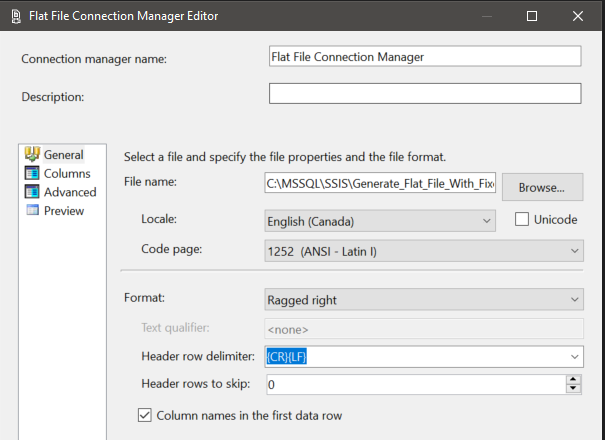The height and width of the screenshot is (440, 605).
Task: Expand the Header row delimiter dropdown
Action: click(x=574, y=356)
